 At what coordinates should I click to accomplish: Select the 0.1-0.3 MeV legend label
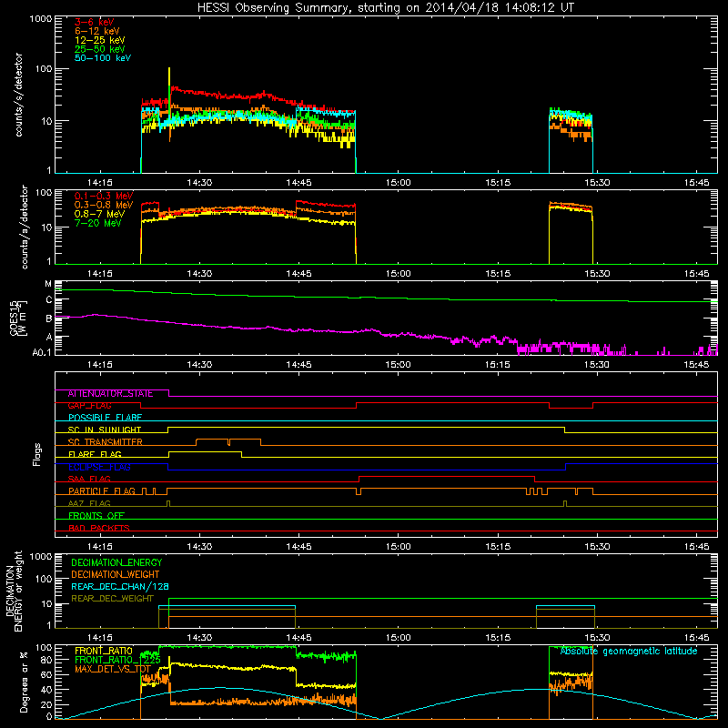click(x=104, y=196)
